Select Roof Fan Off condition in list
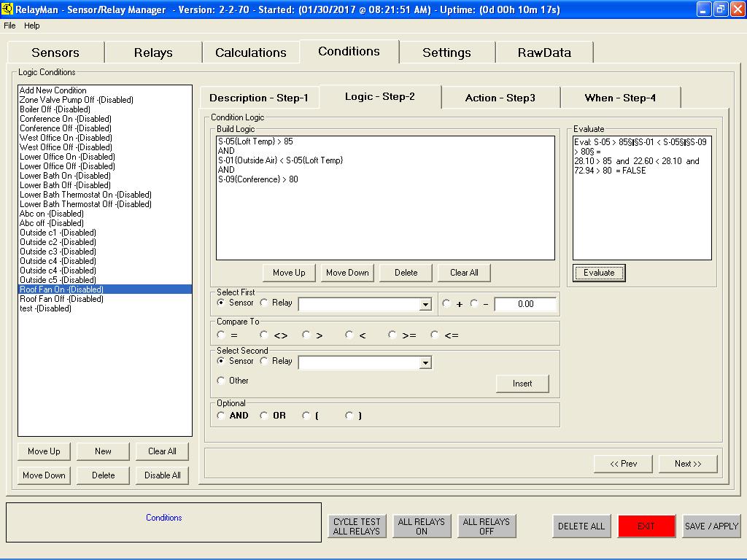Image resolution: width=747 pixels, height=560 pixels. (61, 299)
